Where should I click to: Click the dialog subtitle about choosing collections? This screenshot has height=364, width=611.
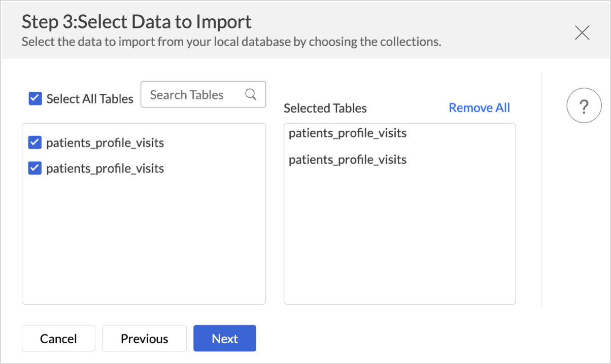[x=231, y=42]
